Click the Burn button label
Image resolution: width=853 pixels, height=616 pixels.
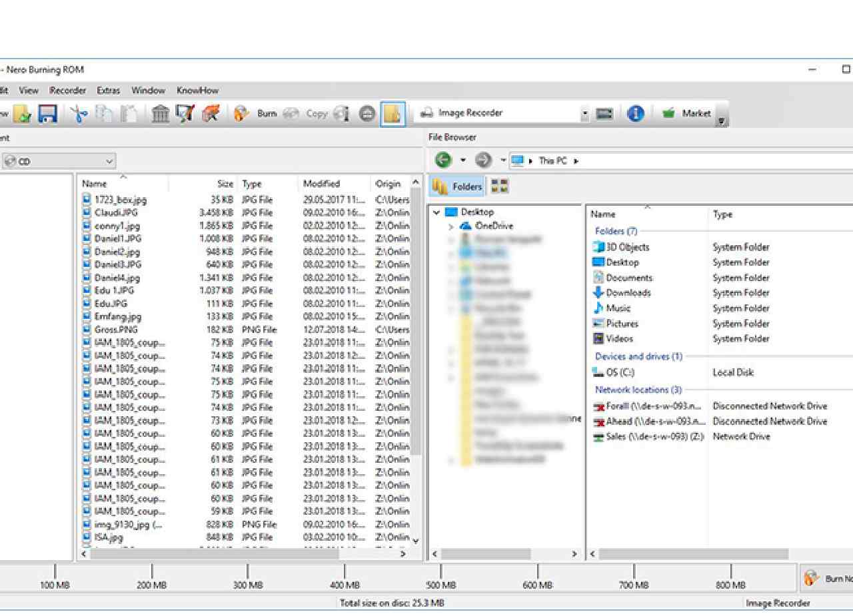click(267, 114)
